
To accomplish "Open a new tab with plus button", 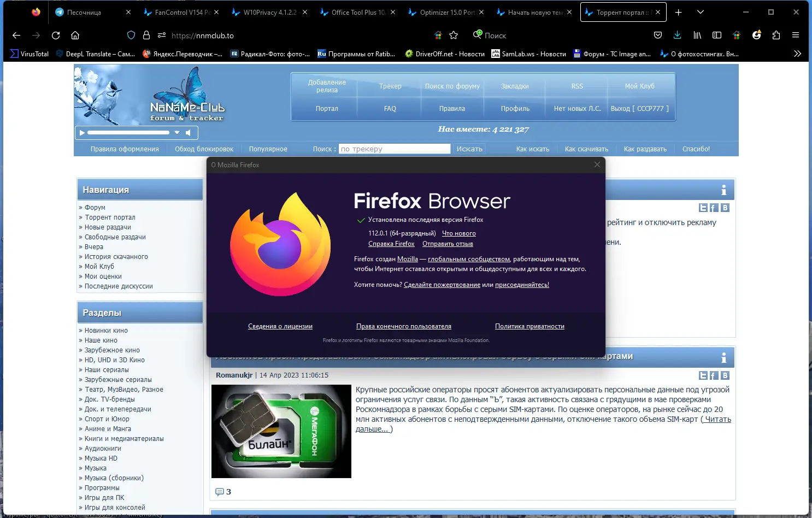I will click(x=678, y=12).
